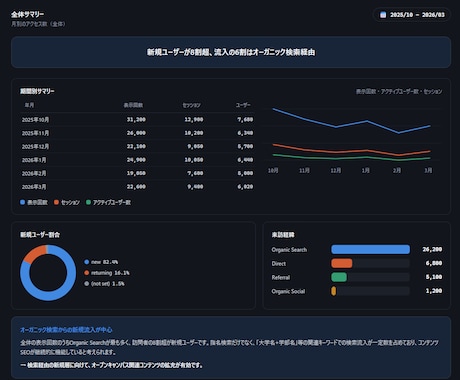Viewport: 460px width, 380px height.
Task: Click the blue 表示回数 legend dot below table
Action: point(22,202)
